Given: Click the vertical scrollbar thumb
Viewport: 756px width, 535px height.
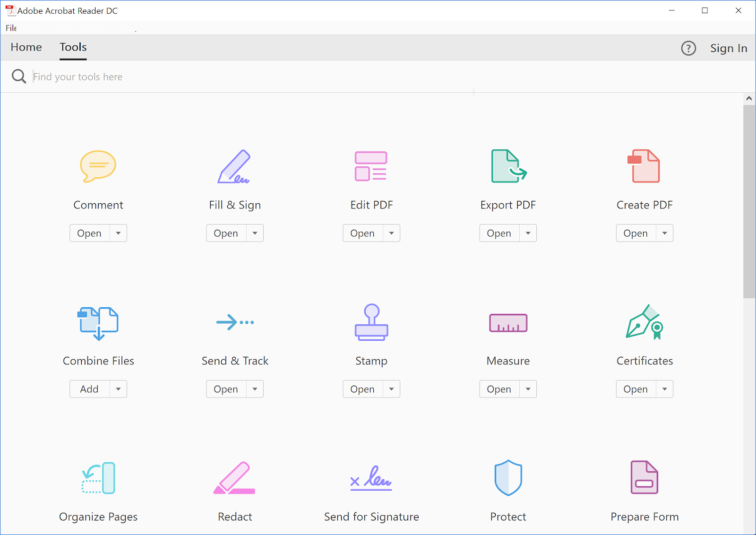Looking at the screenshot, I should pyautogui.click(x=749, y=201).
